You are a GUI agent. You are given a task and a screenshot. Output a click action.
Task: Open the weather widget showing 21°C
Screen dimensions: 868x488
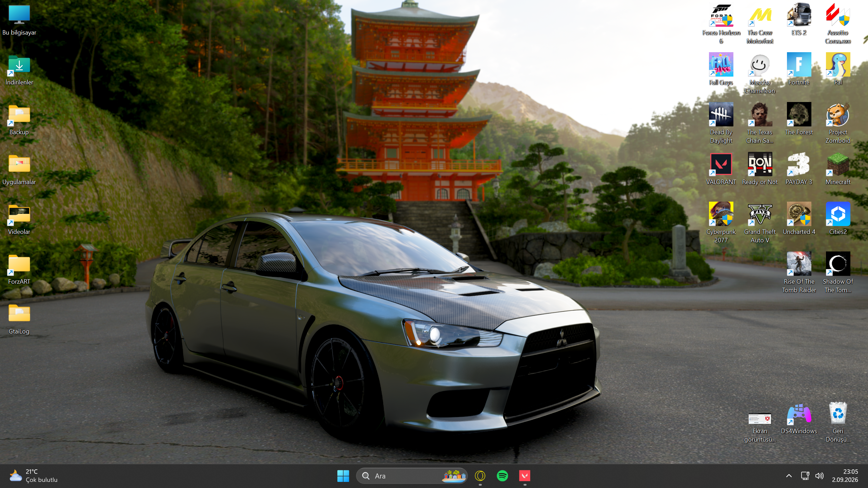(x=33, y=476)
